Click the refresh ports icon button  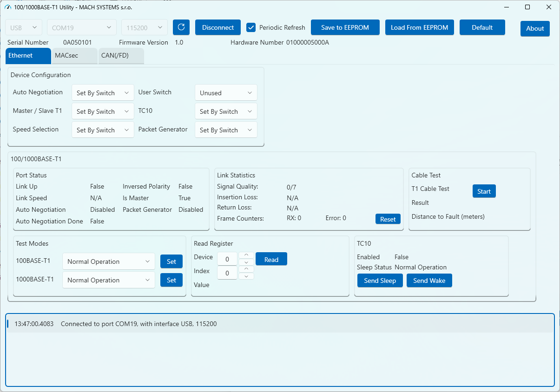(181, 27)
